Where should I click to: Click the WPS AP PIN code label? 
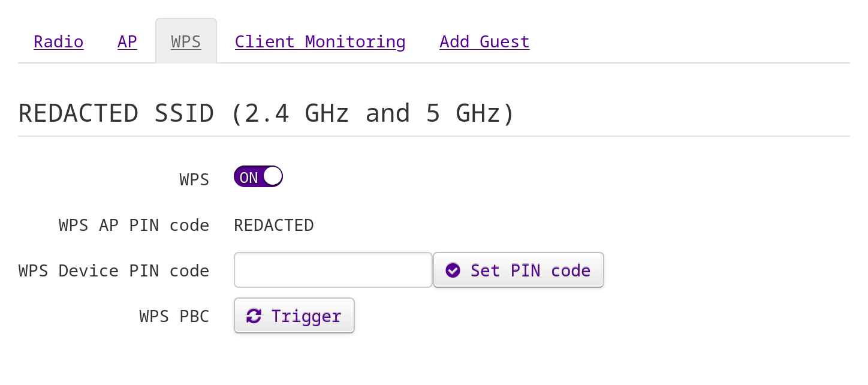click(x=134, y=225)
